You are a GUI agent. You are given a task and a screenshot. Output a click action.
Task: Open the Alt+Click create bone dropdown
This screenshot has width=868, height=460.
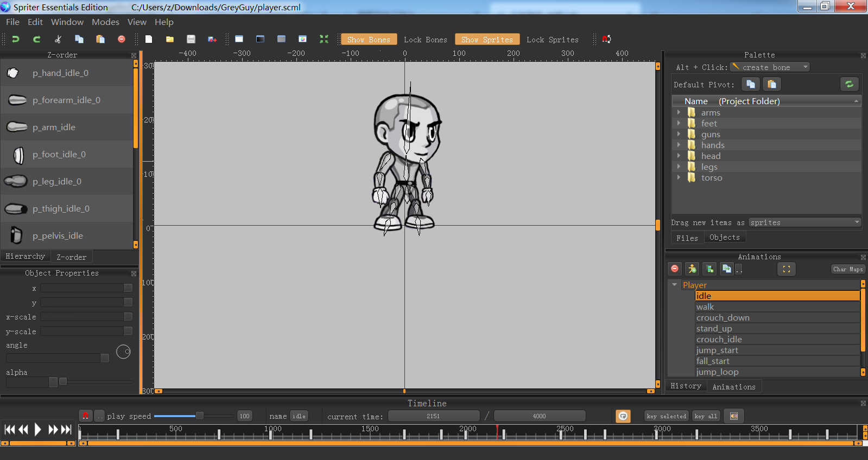tap(770, 67)
